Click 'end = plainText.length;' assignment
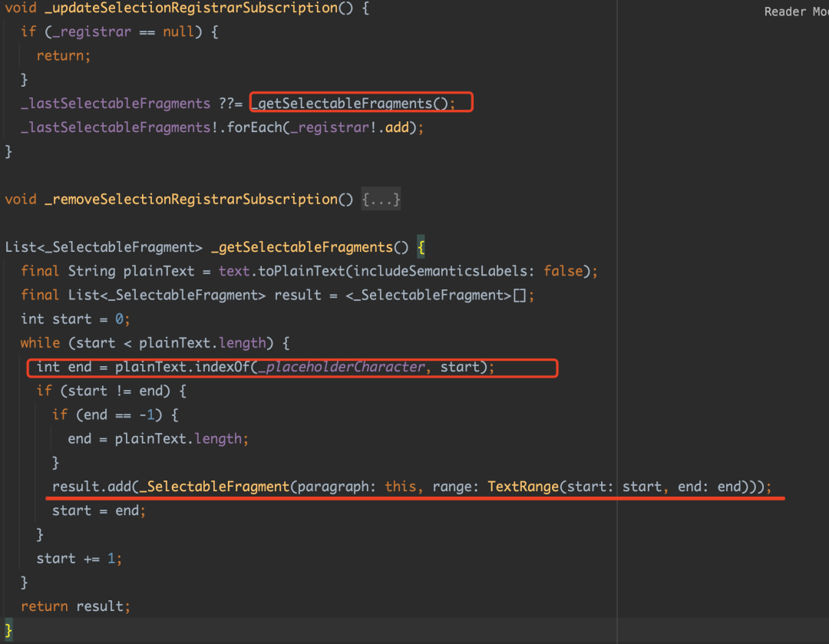This screenshot has height=644, width=829. 158,439
